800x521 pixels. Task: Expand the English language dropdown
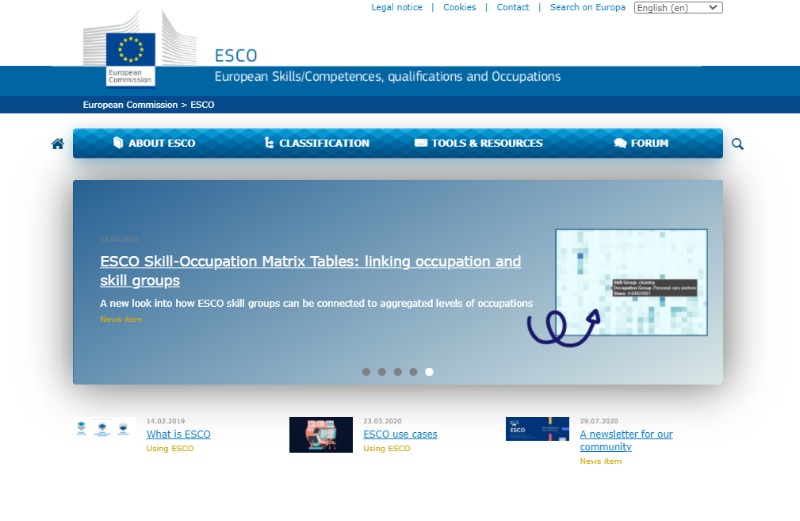(677, 8)
